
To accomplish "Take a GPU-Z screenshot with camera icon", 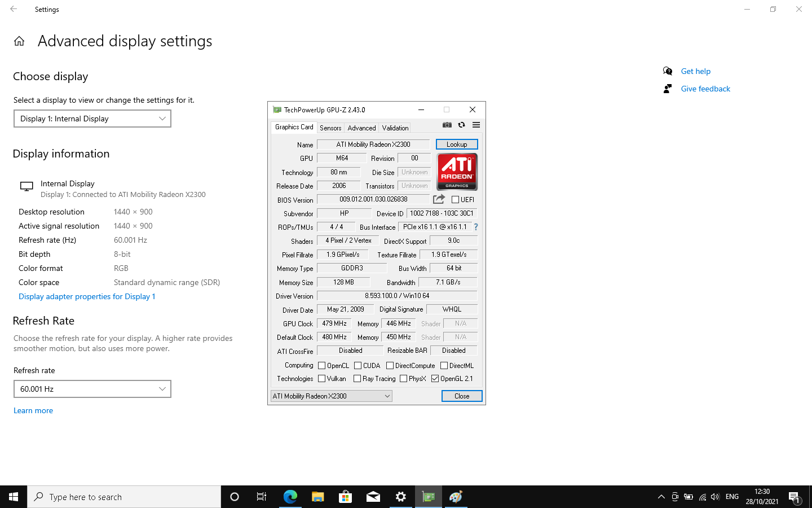I will pyautogui.click(x=447, y=125).
